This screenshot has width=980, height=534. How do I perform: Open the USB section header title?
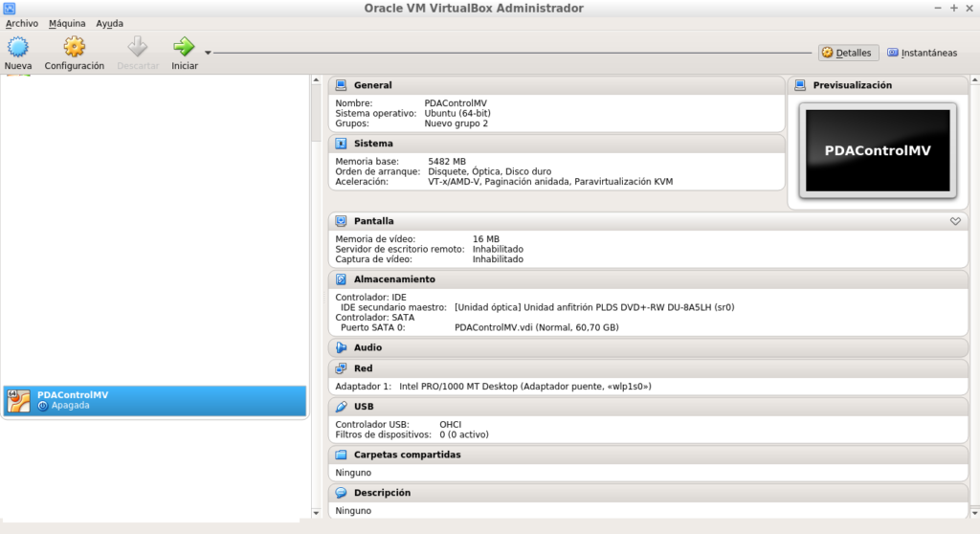coord(364,407)
